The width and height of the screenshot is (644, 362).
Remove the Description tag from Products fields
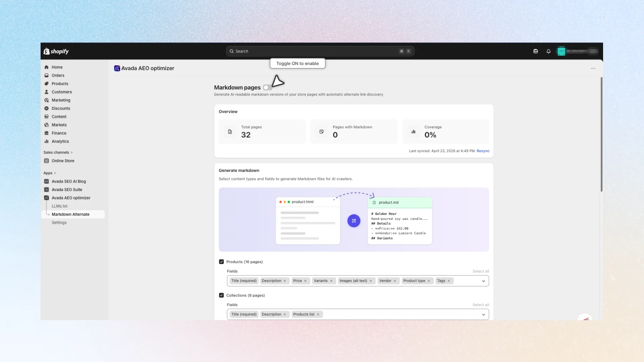pos(285,281)
